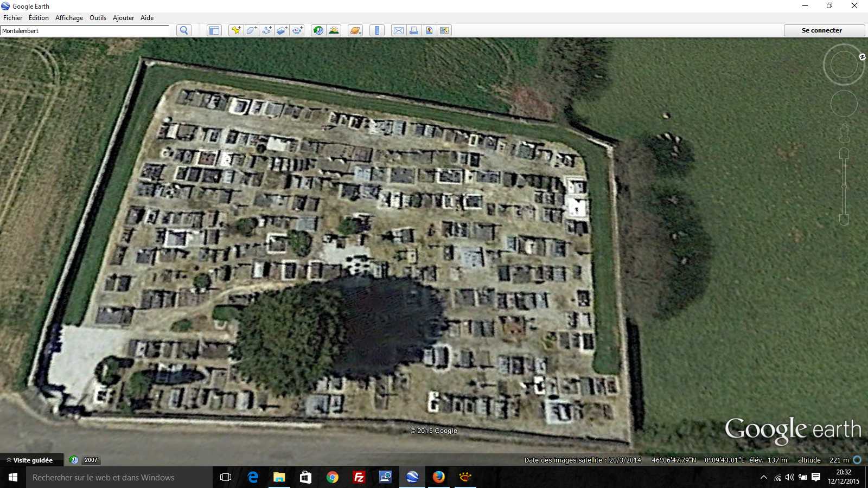Screen dimensions: 868x488
Task: Click the satellite image date text
Action: point(583,460)
